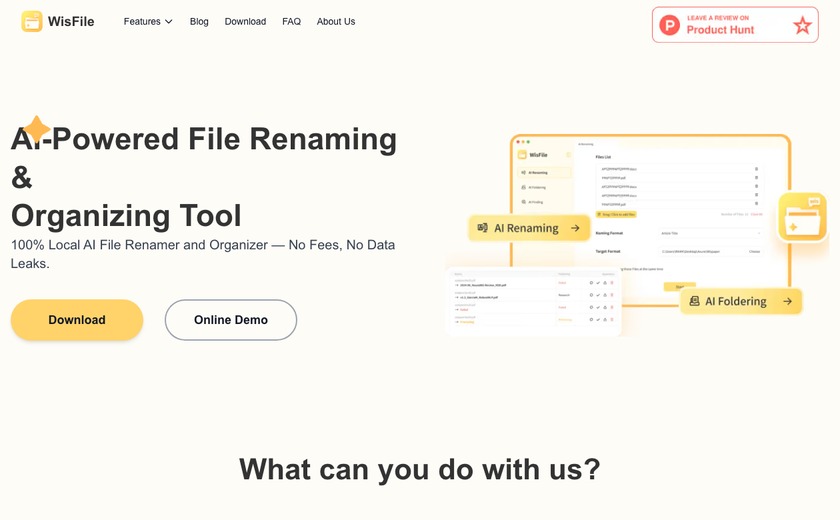Image resolution: width=840 pixels, height=520 pixels.
Task: Open the Blog page
Action: [x=199, y=21]
